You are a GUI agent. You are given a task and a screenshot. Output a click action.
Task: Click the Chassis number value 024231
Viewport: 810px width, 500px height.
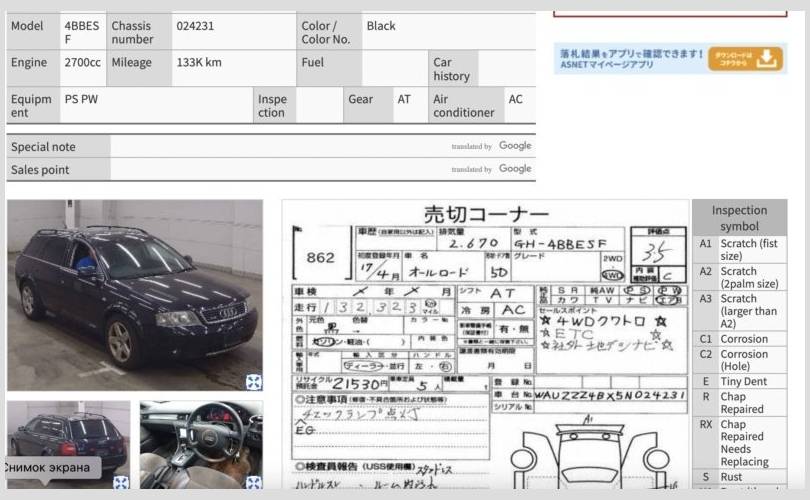(195, 27)
